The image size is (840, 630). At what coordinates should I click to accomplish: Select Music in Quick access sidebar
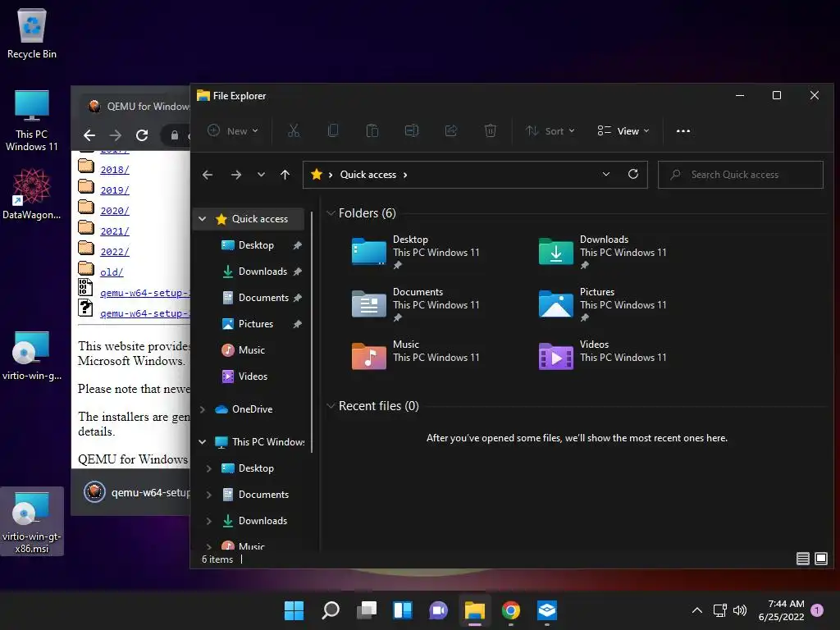pos(250,349)
